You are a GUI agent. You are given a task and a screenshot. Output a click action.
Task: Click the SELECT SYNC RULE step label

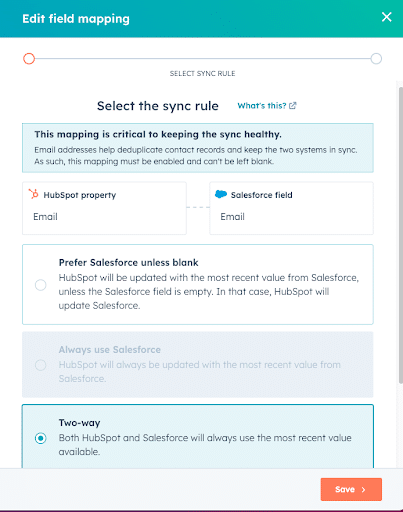202,73
